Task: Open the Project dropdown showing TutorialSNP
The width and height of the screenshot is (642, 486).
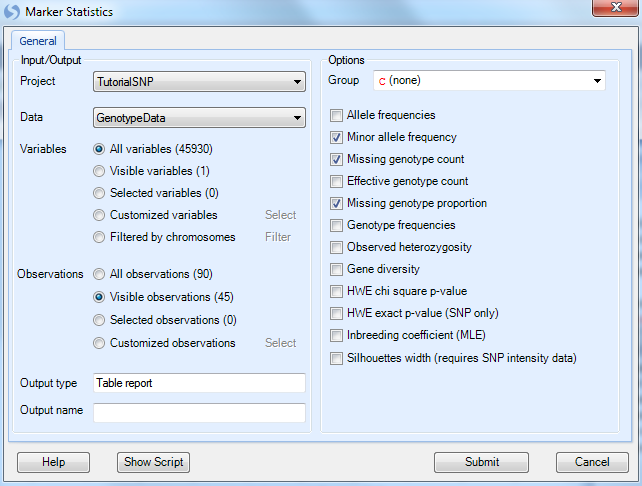Action: pos(199,82)
